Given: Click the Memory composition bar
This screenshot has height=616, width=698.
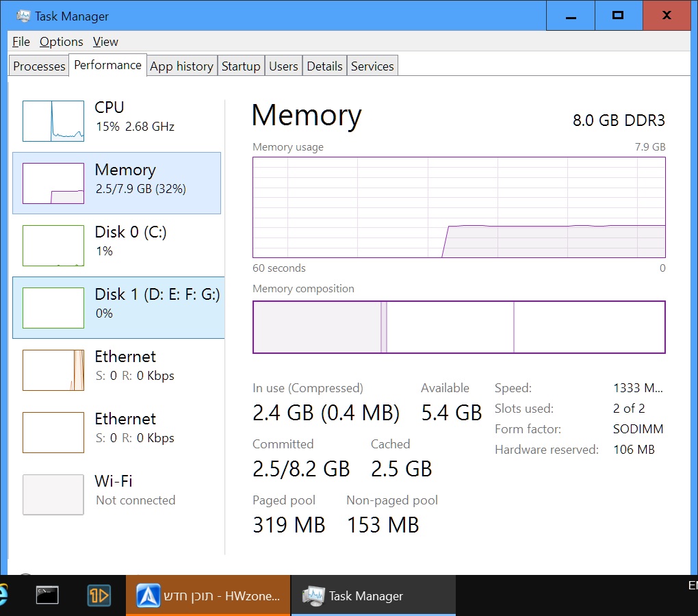Looking at the screenshot, I should (x=459, y=327).
